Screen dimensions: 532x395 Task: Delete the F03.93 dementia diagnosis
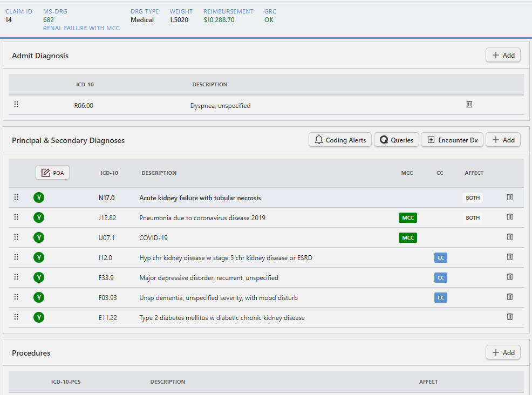coord(509,297)
